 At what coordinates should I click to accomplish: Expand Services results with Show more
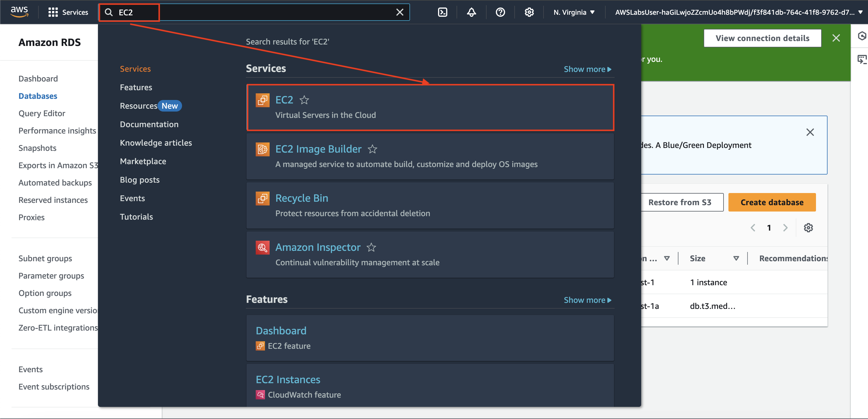[587, 69]
